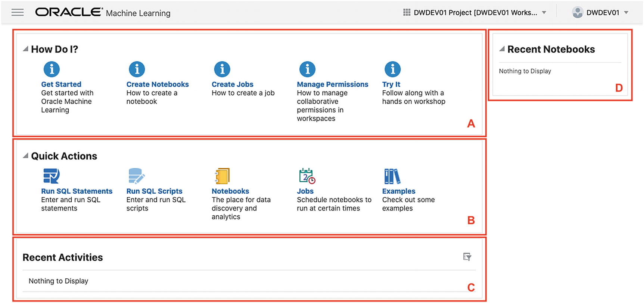Open the DWDEV01 user menu dropdown arrow
This screenshot has height=303, width=644.
[x=626, y=13]
